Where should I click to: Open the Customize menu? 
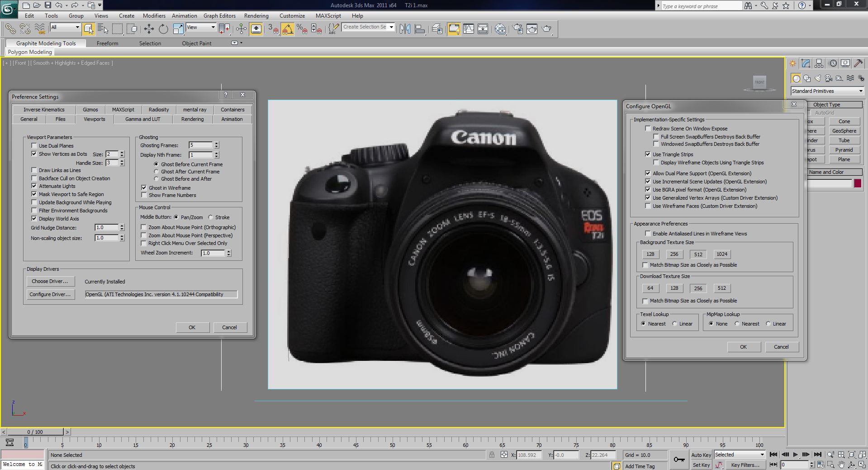(x=292, y=16)
